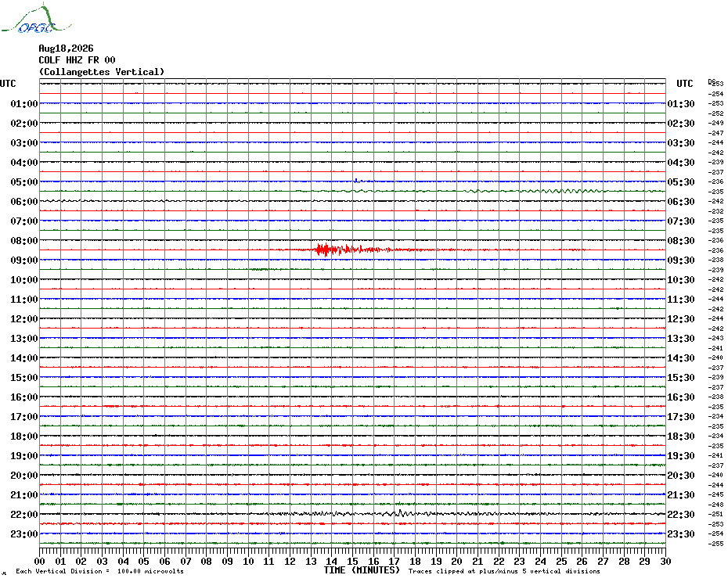
Task: Click the -232 offset value
Action: [716, 211]
